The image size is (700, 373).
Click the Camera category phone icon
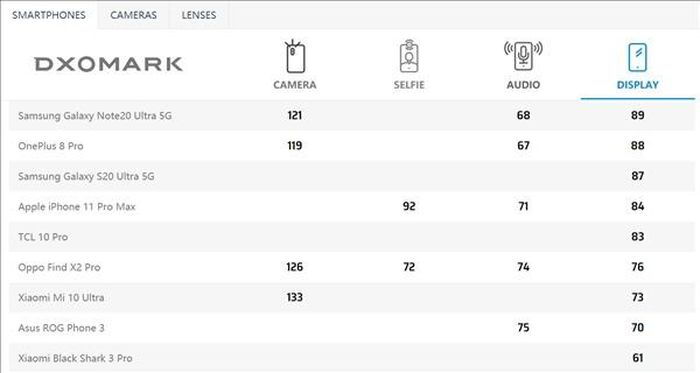tap(295, 57)
